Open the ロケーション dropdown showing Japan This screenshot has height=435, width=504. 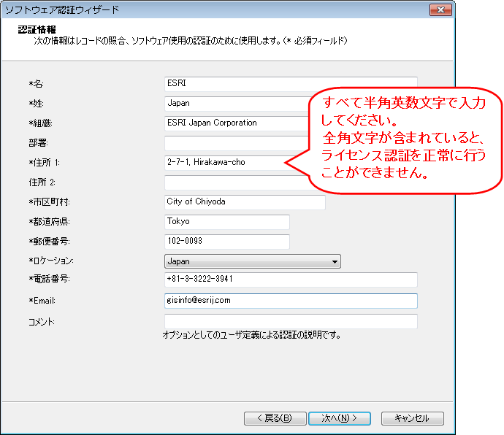tap(253, 261)
